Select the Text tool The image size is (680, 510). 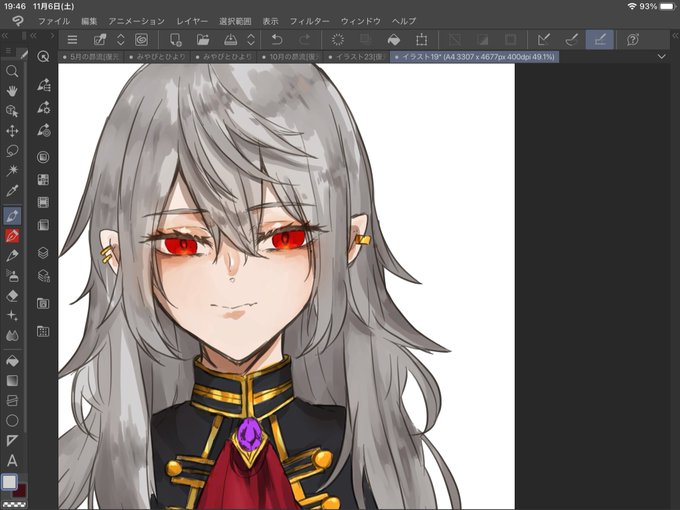pos(12,460)
